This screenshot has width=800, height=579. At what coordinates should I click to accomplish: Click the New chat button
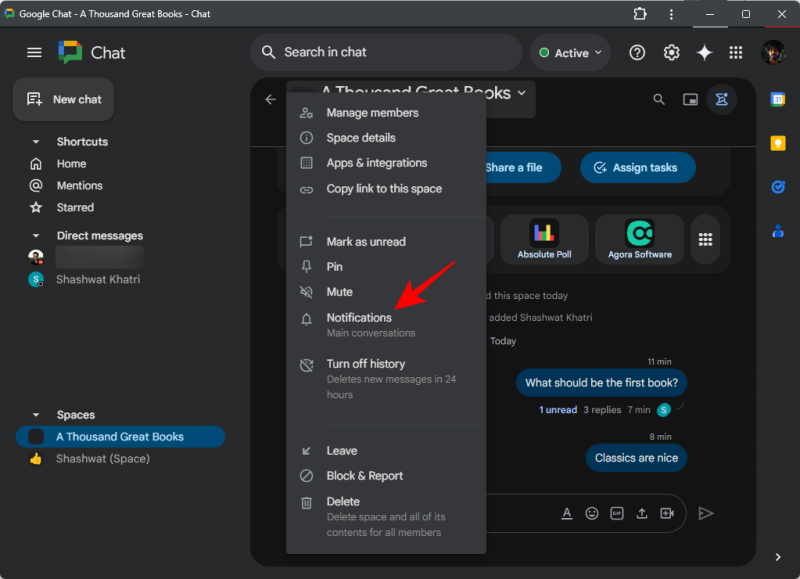point(64,99)
